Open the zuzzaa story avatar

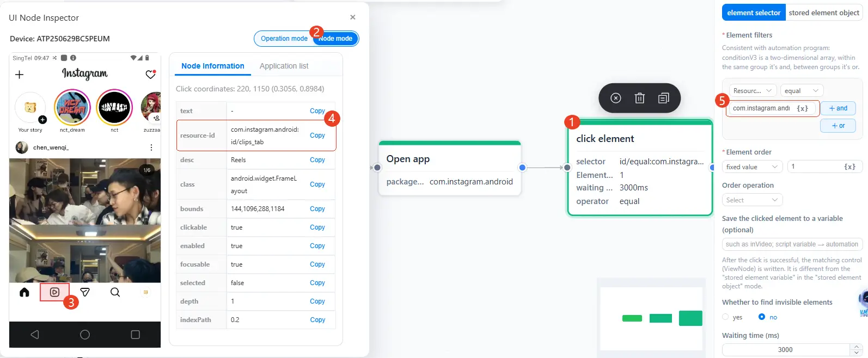[x=151, y=107]
